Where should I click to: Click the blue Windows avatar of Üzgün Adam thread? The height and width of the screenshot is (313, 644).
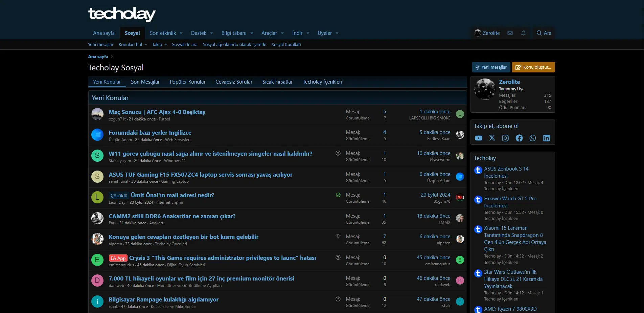97,135
